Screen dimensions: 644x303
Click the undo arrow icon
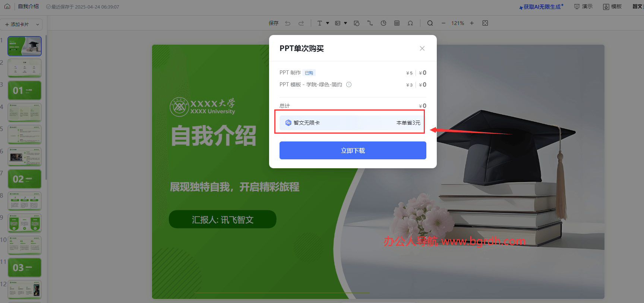click(288, 23)
